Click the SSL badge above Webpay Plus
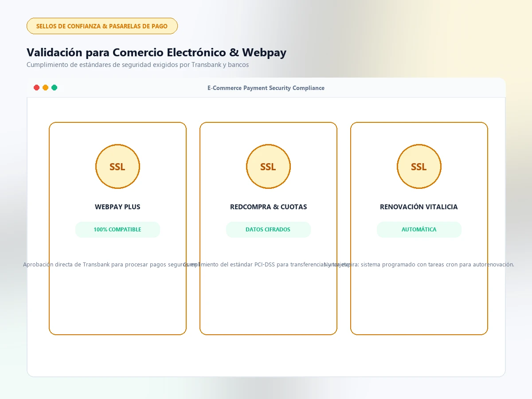Viewport: 532px width, 399px height. pyautogui.click(x=117, y=167)
